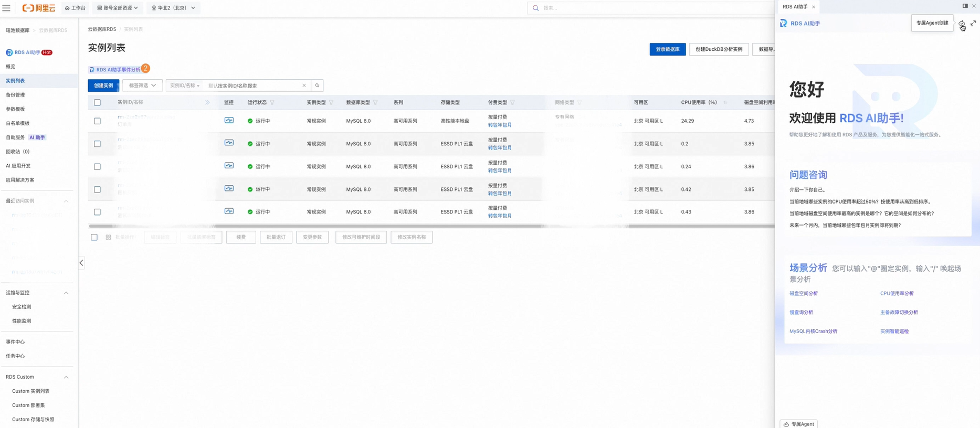Viewport: 980px width, 428px height.
Task: Focus the instance ID/name search input
Action: (x=253, y=85)
